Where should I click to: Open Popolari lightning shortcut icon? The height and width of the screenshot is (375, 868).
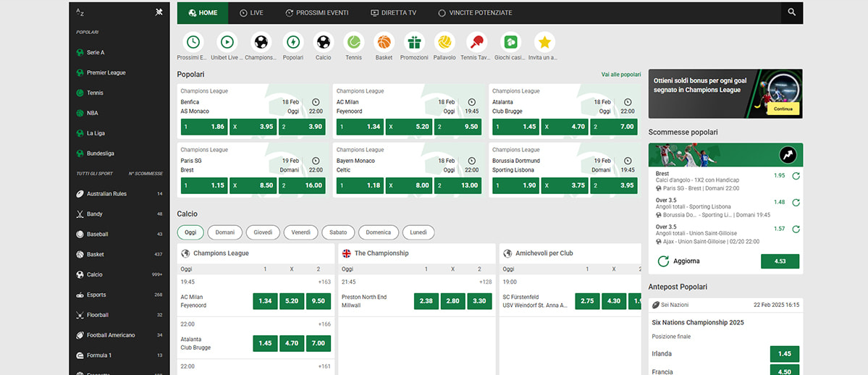tap(293, 42)
